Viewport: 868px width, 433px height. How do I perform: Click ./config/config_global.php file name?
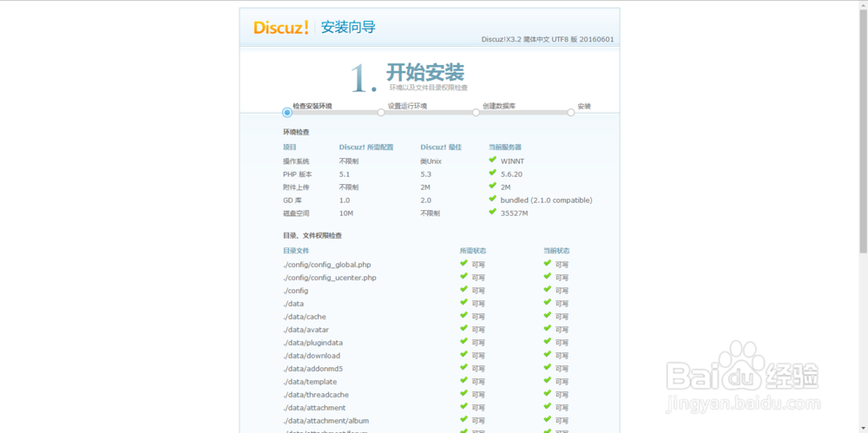coord(327,265)
